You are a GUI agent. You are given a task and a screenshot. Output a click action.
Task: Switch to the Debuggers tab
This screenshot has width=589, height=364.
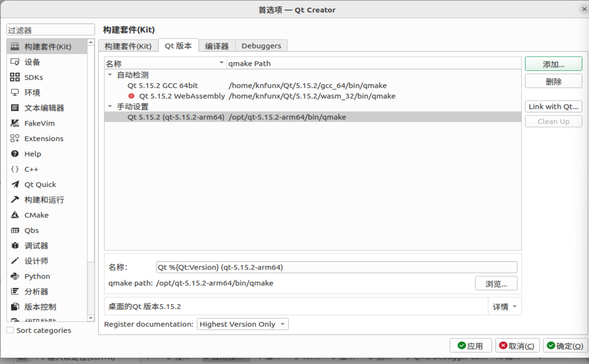(261, 46)
